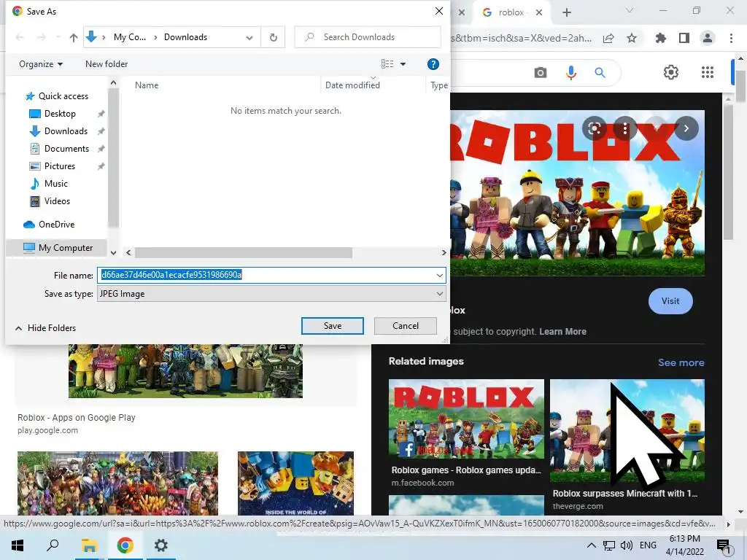Switch to the roblox Chrome tab
747x560 pixels.
510,12
